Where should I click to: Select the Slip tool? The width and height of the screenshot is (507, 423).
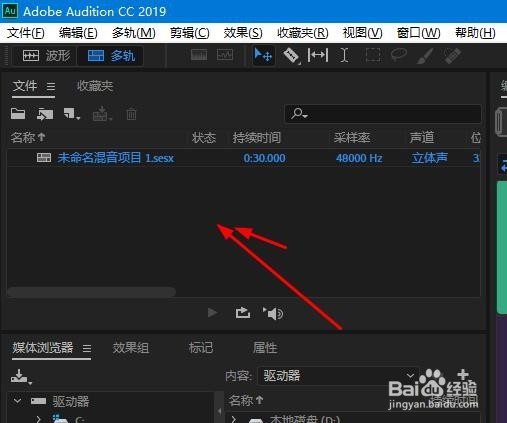point(318,55)
